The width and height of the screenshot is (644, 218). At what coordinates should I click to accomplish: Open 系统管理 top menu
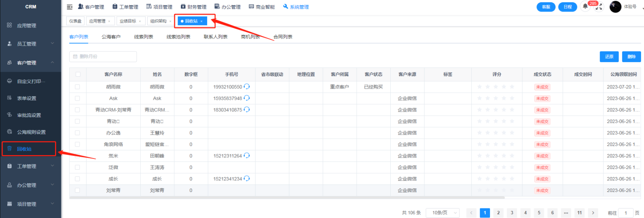click(296, 7)
